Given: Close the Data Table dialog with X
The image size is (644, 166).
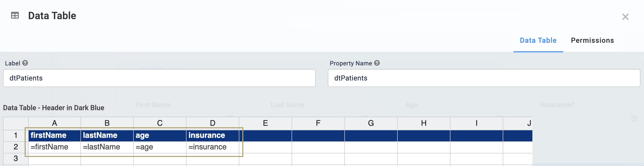Looking at the screenshot, I should (625, 17).
